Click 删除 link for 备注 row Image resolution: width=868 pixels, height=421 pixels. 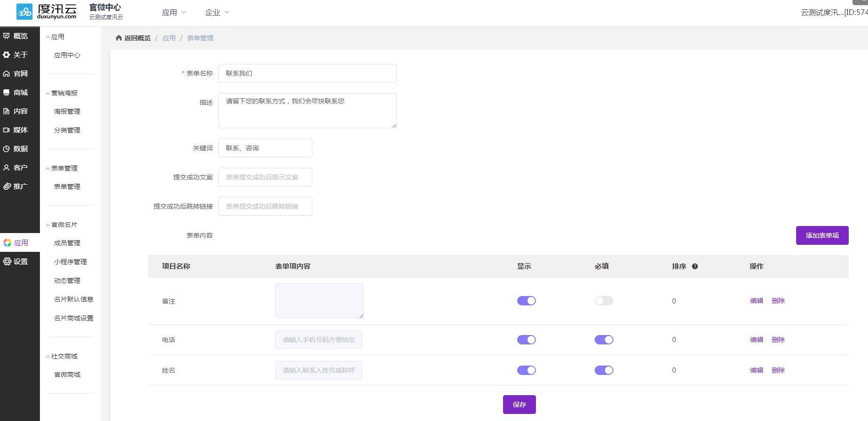tap(778, 301)
